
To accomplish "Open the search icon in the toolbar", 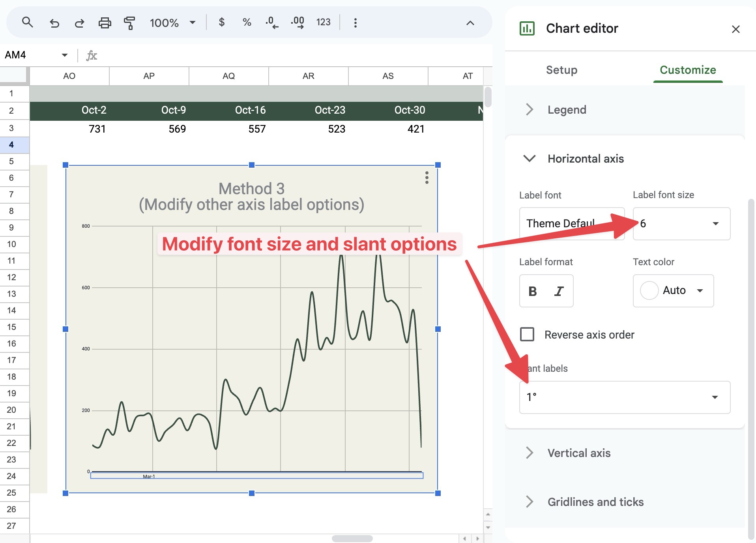I will 27,22.
